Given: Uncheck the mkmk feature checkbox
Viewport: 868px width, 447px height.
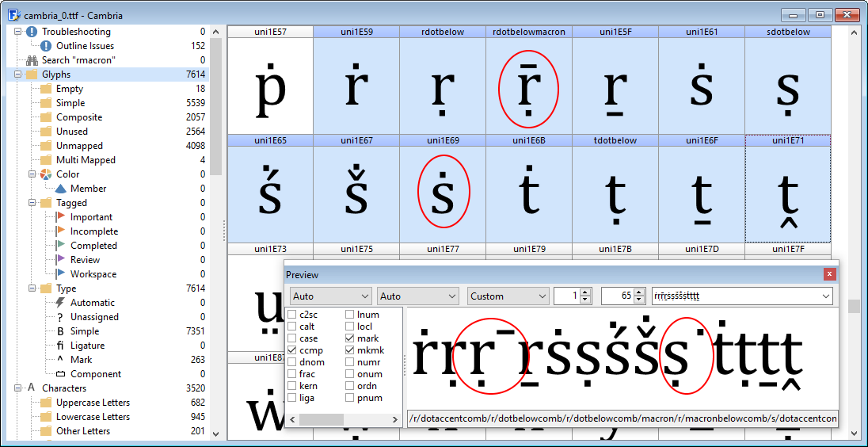Looking at the screenshot, I should (350, 350).
